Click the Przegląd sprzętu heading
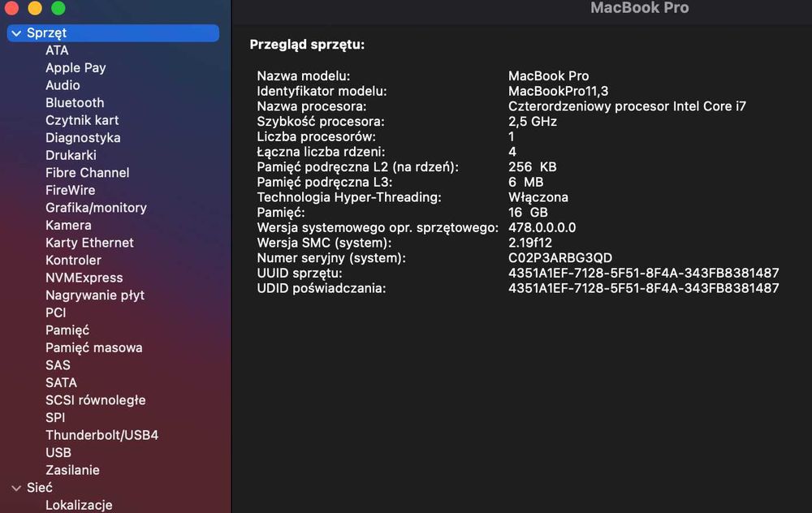The image size is (812, 513). click(x=307, y=45)
